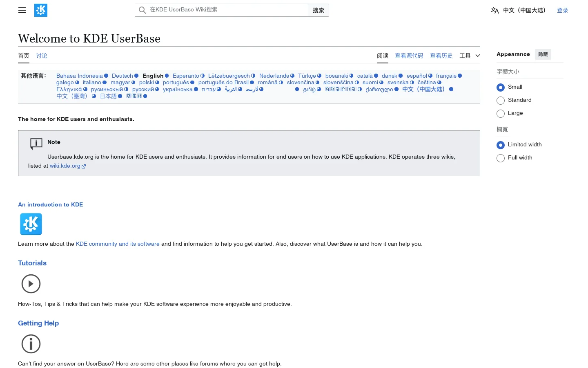The width and height of the screenshot is (588, 368).
Task: Click the 隐藏 button beside Appearance
Action: (x=543, y=54)
